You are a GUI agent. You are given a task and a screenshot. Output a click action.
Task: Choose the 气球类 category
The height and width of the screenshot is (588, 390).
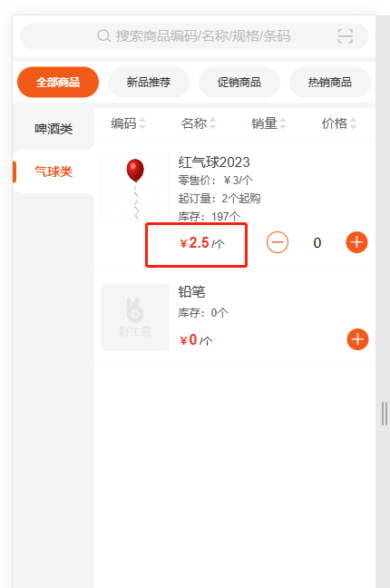click(54, 171)
